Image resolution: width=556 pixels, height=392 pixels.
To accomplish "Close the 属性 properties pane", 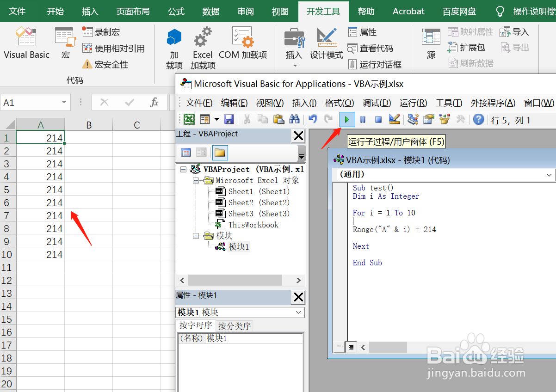I will point(299,297).
